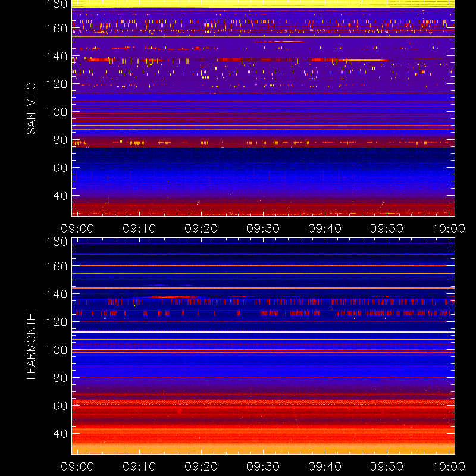Select the 80 frequency label on San Vito plot
Image resolution: width=476 pixels, height=476 pixels.
coord(61,140)
